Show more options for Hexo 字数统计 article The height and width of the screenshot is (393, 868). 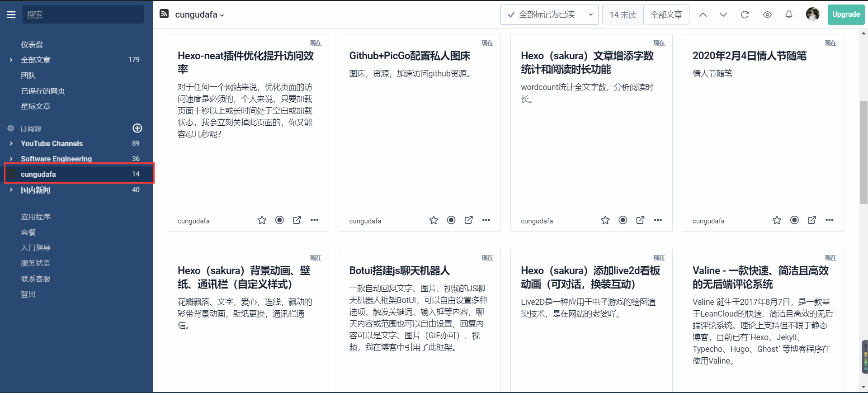(658, 220)
